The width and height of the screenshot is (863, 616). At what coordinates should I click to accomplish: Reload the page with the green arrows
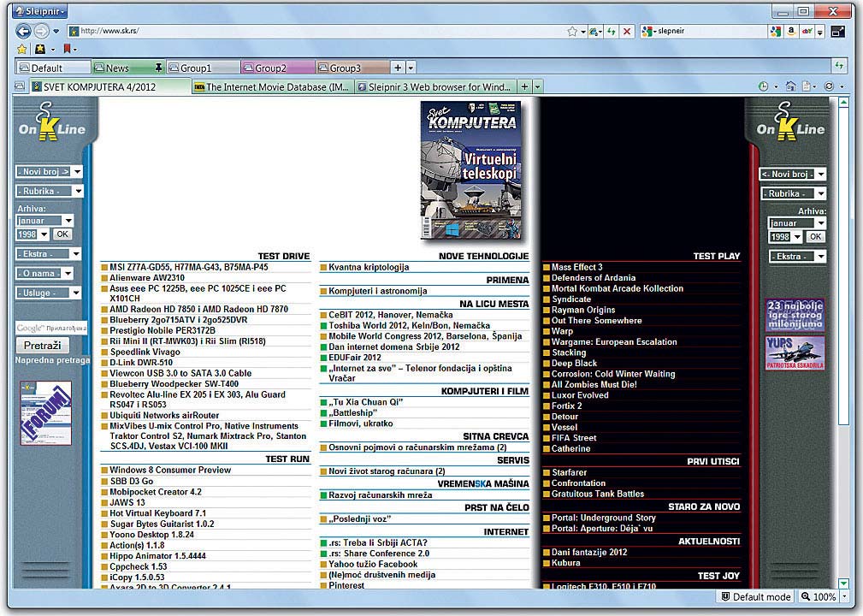(611, 32)
